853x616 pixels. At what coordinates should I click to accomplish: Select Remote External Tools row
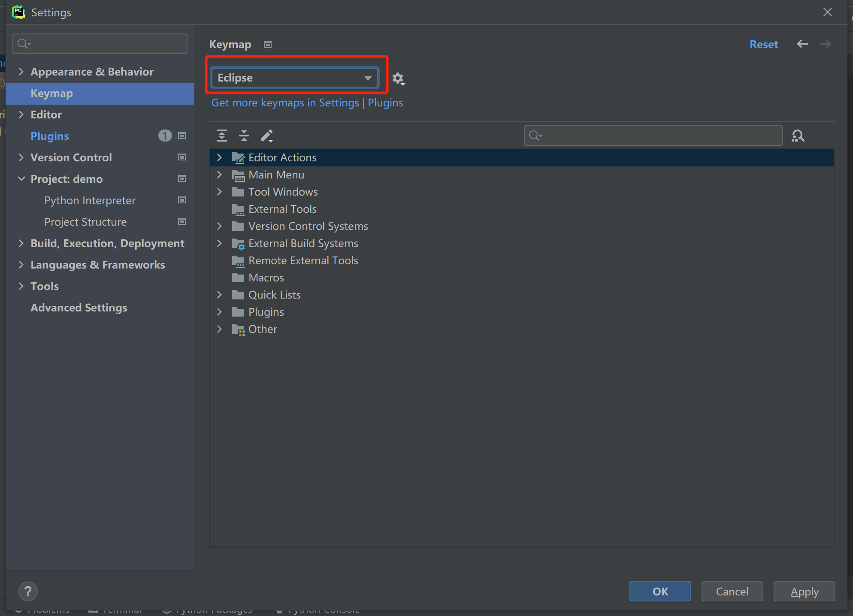[x=522, y=260]
